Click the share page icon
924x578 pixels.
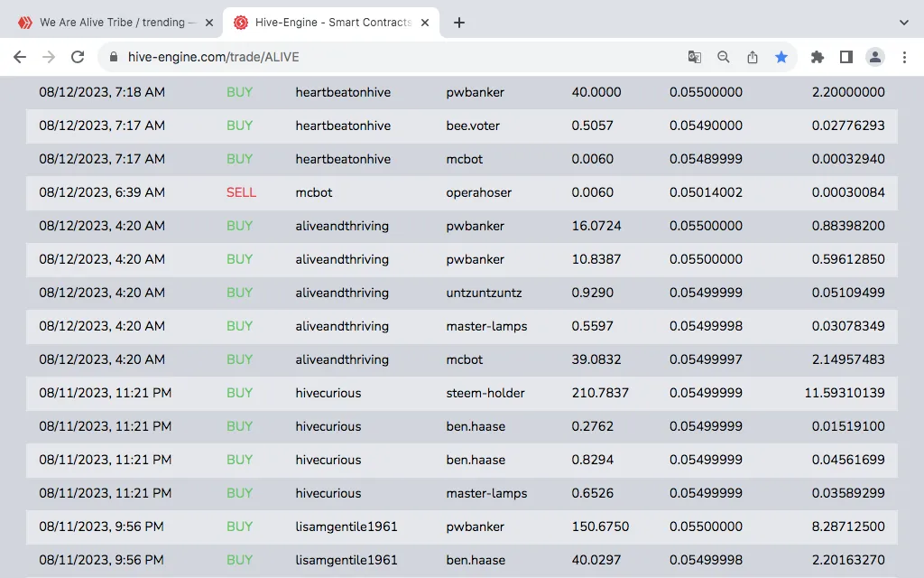coord(752,57)
